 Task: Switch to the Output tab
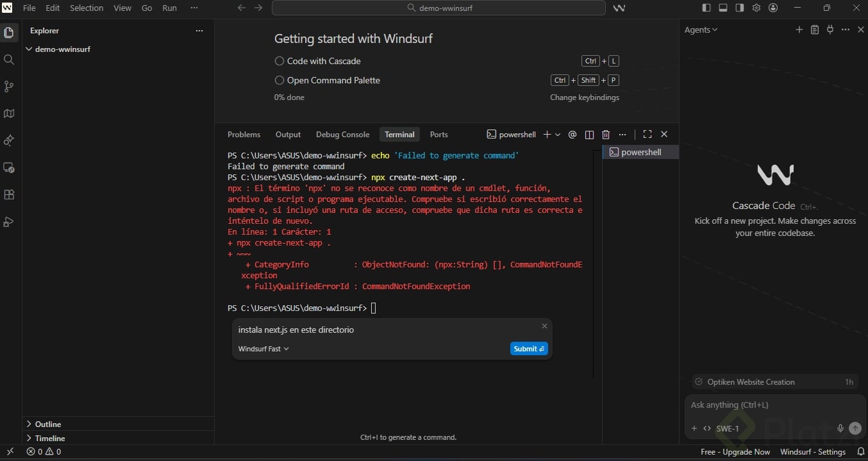point(288,135)
